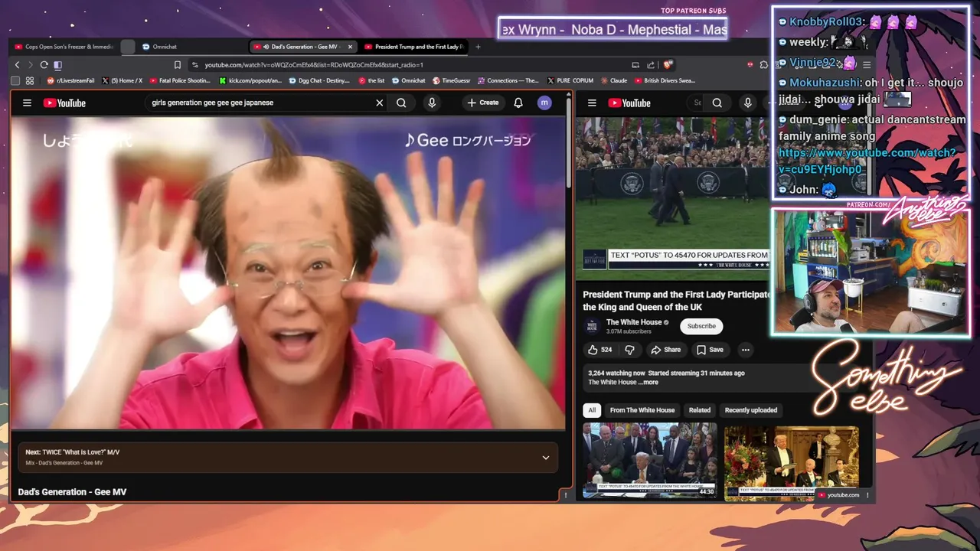Toggle the browser sidebar panel icon
This screenshot has width=980, height=551.
pos(57,65)
